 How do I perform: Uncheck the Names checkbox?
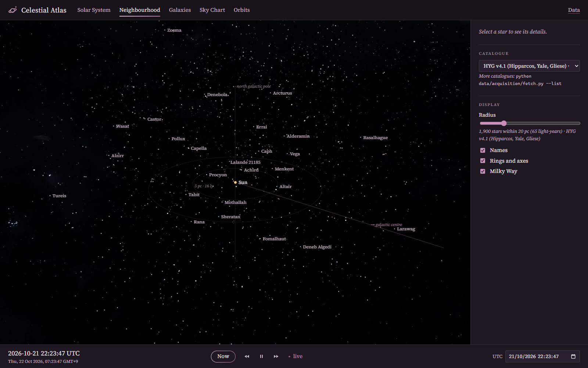[x=483, y=150]
